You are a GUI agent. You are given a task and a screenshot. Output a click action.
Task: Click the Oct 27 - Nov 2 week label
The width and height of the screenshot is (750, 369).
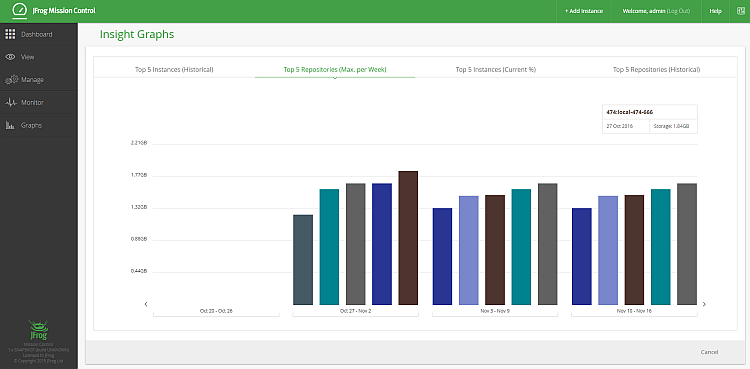355,311
